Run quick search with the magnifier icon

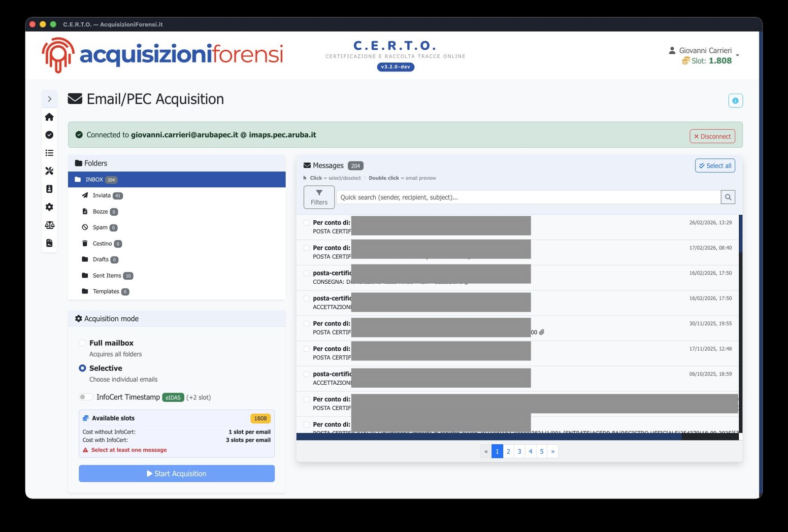[x=728, y=197]
